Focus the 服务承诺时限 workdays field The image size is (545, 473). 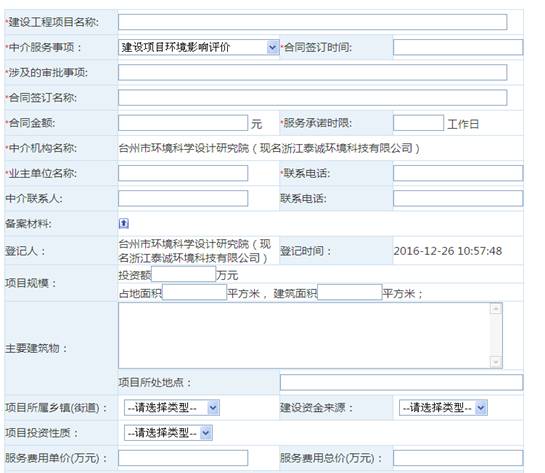coord(418,123)
